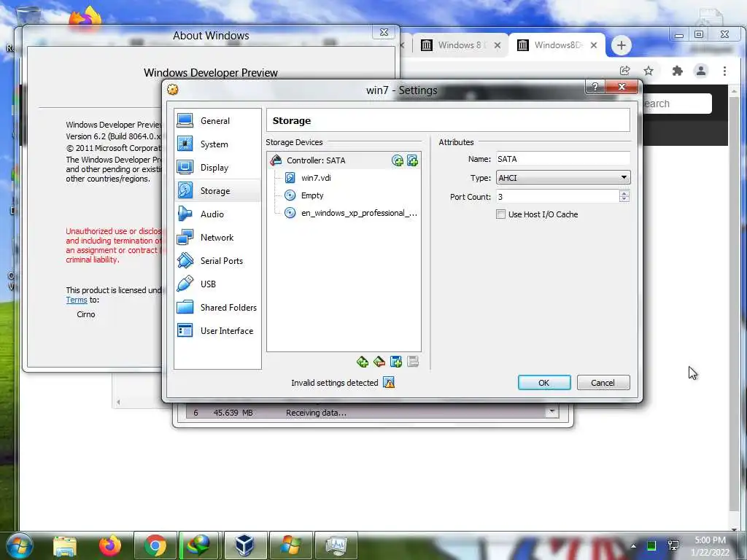Image resolution: width=747 pixels, height=560 pixels.
Task: Switch to the Windows flag taskbar icon
Action: (290, 545)
